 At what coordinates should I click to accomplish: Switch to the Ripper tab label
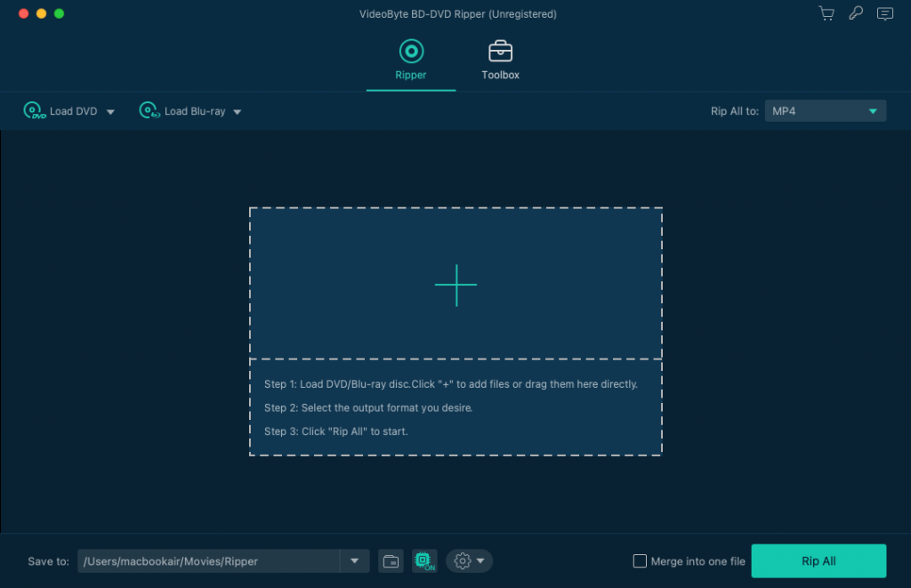(411, 75)
